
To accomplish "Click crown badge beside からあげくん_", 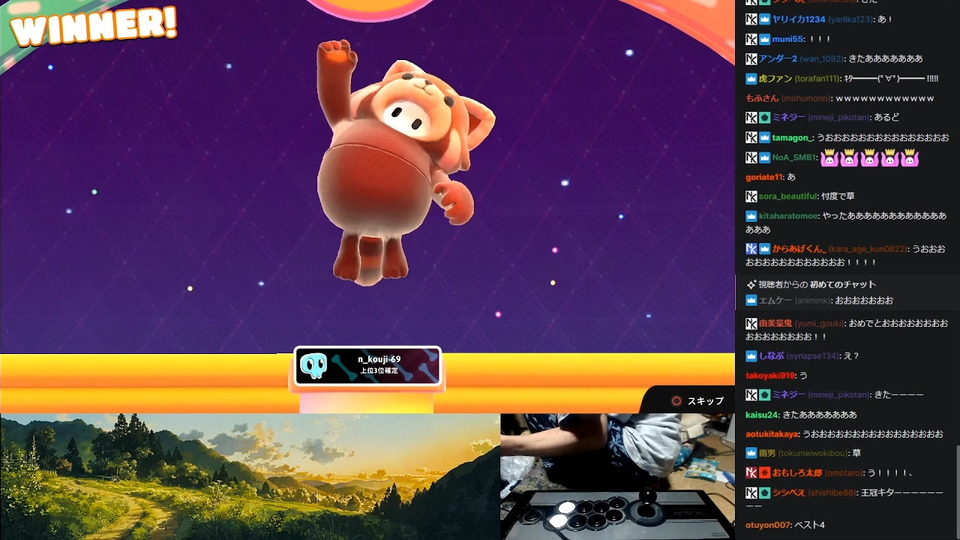I will [x=765, y=249].
